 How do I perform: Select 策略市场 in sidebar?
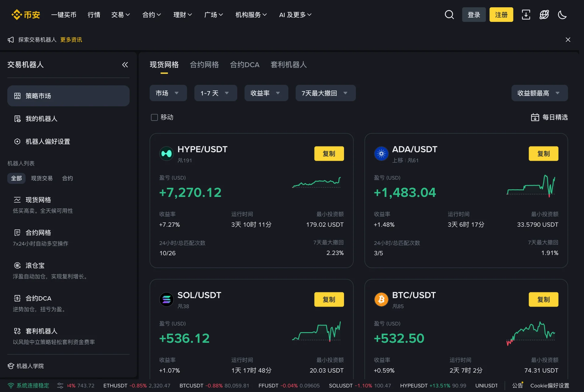point(68,96)
